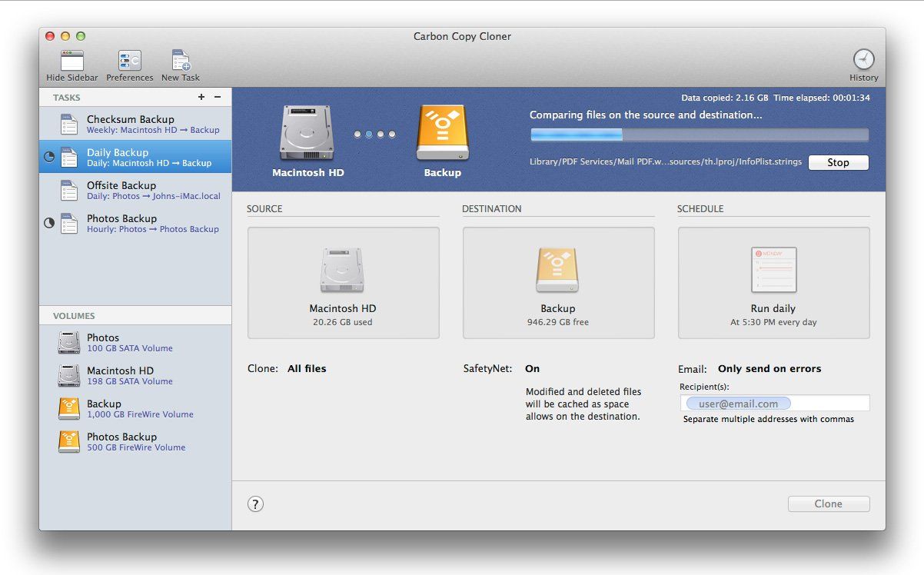
Task: Open the Clone: All files options
Action: point(306,368)
